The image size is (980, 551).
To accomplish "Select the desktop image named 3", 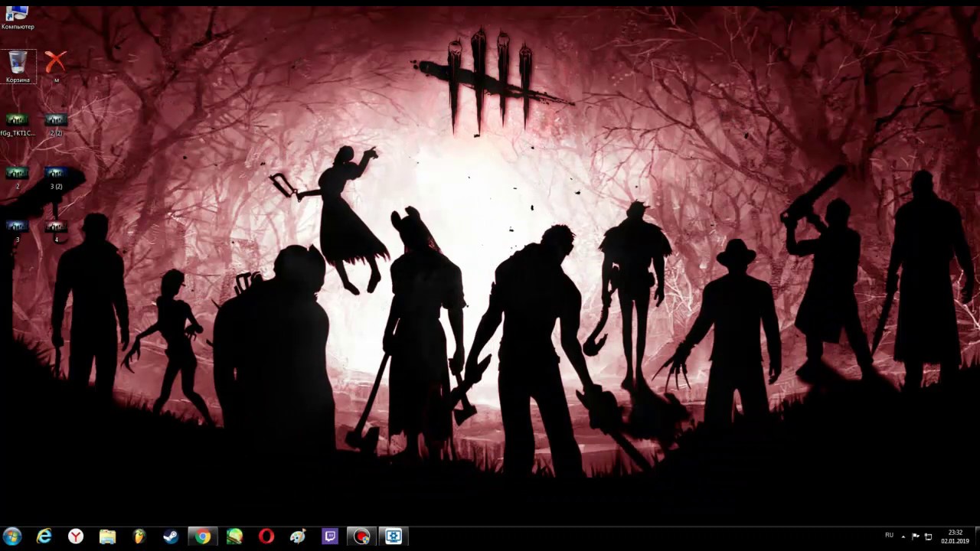I will click(x=17, y=231).
